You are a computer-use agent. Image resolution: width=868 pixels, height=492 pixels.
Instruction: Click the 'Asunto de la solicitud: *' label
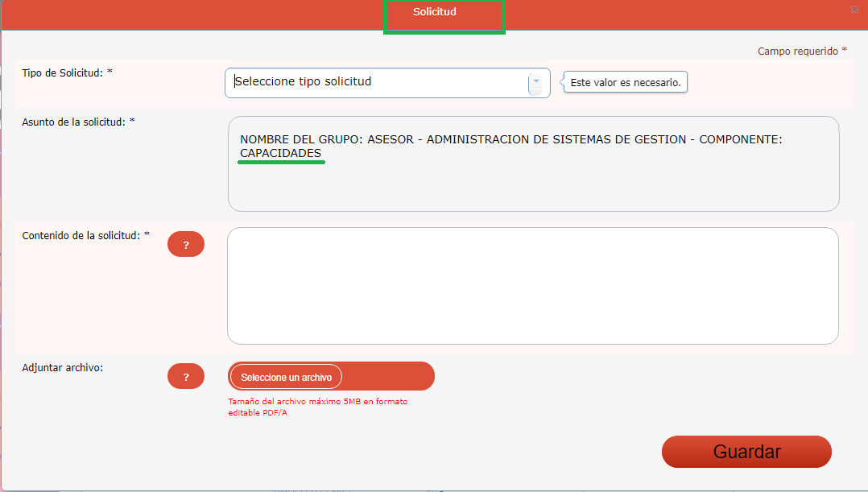click(x=78, y=122)
